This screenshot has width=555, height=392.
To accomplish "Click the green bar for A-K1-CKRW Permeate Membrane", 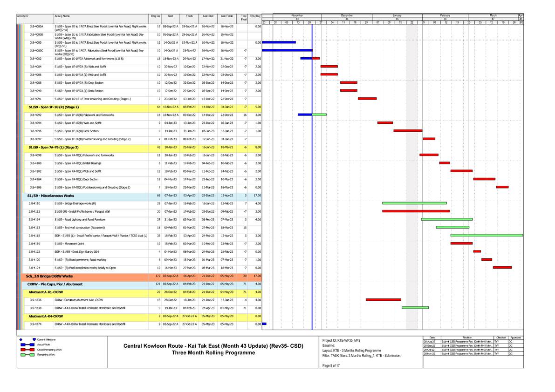I will pos(416,308).
